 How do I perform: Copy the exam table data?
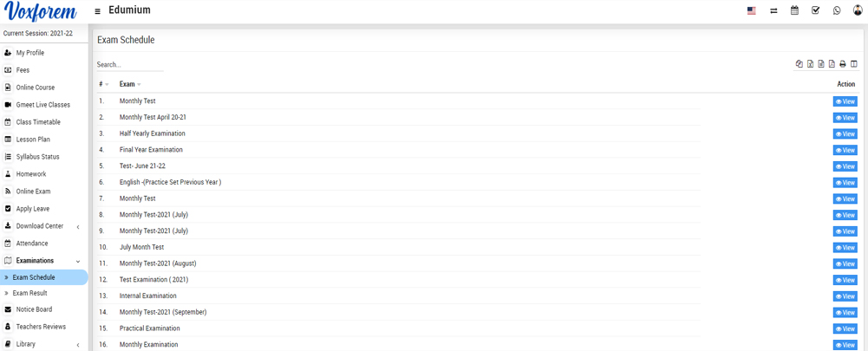[x=799, y=64]
